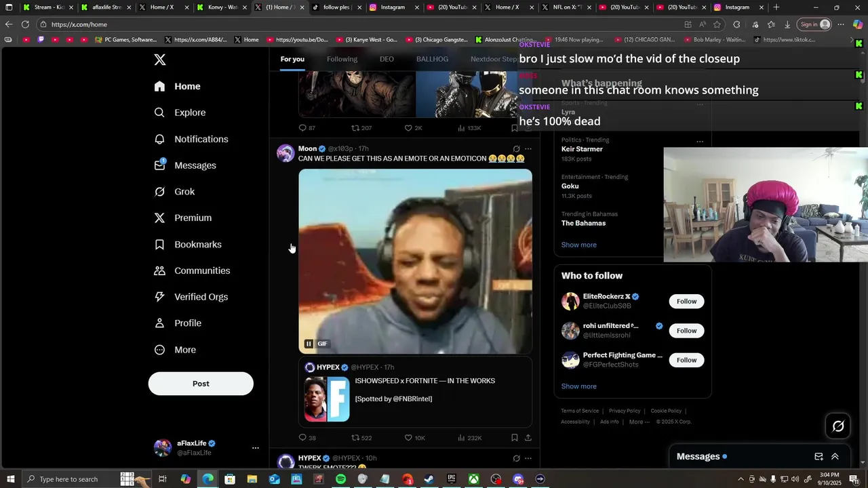Viewport: 868px width, 488px height.
Task: Open Moon's profile avatar
Action: [x=285, y=153]
